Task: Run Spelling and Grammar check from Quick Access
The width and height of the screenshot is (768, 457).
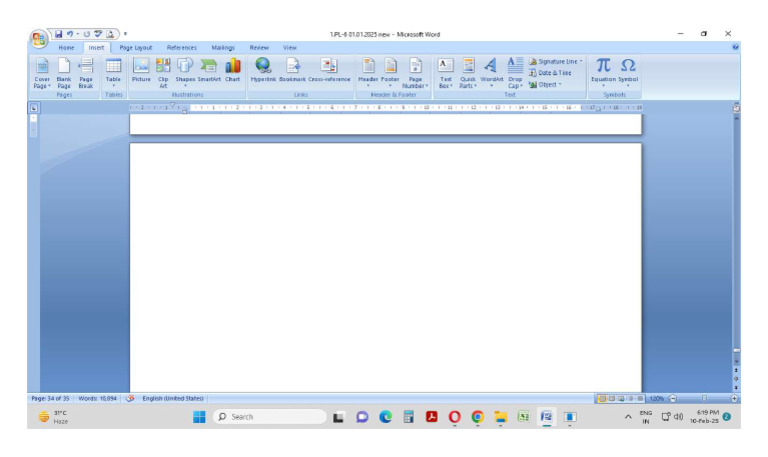Action: click(x=98, y=34)
